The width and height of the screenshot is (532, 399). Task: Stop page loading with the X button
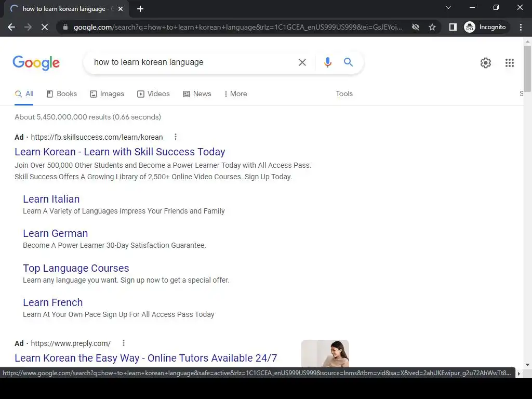(45, 27)
